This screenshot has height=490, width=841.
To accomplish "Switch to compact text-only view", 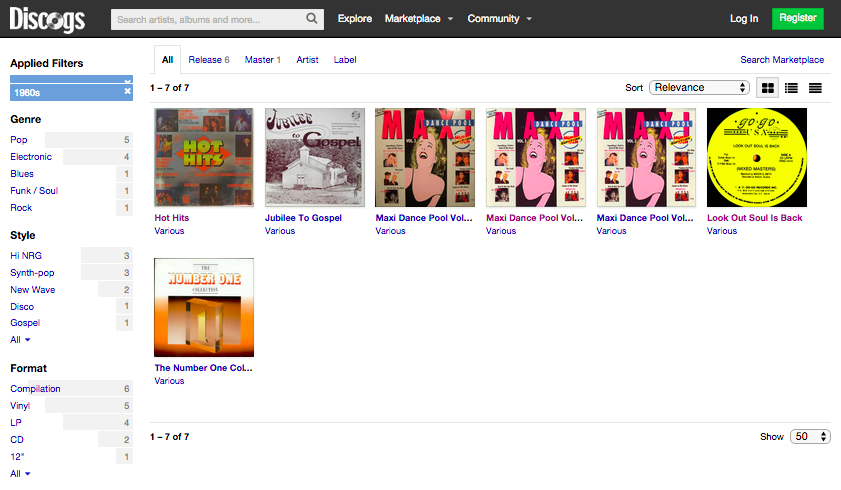I will pyautogui.click(x=816, y=88).
